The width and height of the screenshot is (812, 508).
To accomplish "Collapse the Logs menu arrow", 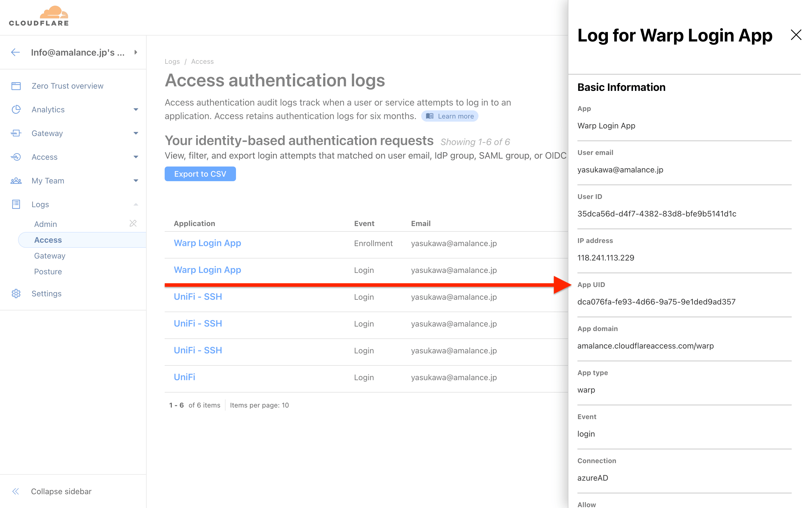I will coord(136,204).
